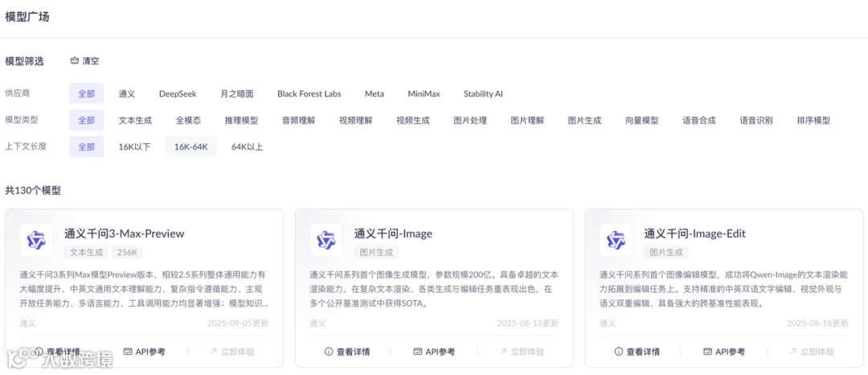Click the 查看详情 info icon on 通义千问-Image card
Screen dimensions: 868x375
click(329, 352)
